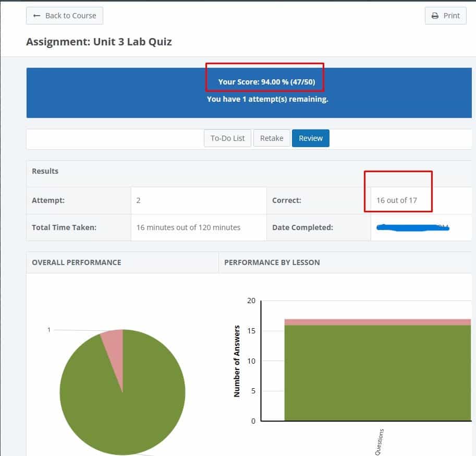Click the pie chart data label 1

tap(49, 330)
